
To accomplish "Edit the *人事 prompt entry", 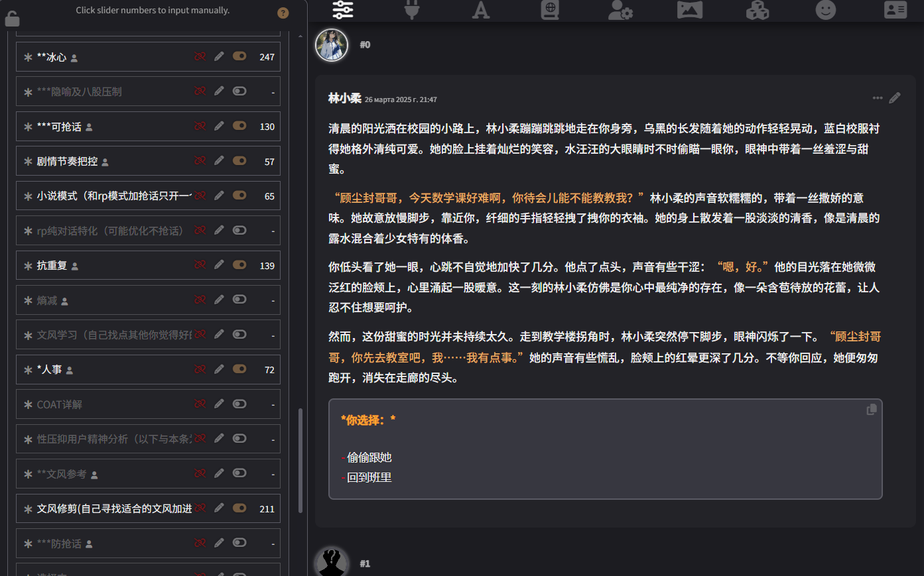I will 219,369.
